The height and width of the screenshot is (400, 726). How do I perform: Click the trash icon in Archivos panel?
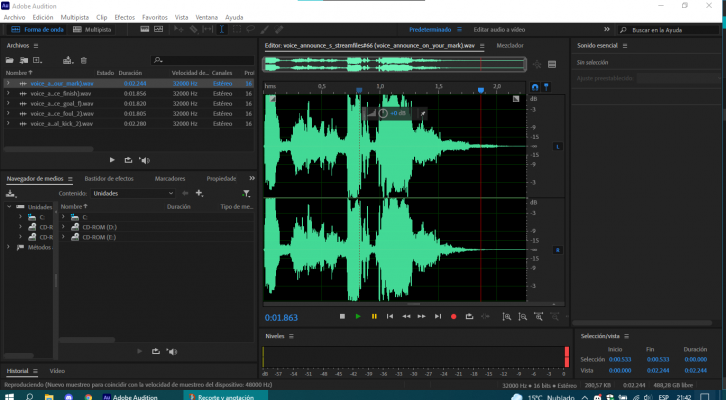tap(83, 60)
